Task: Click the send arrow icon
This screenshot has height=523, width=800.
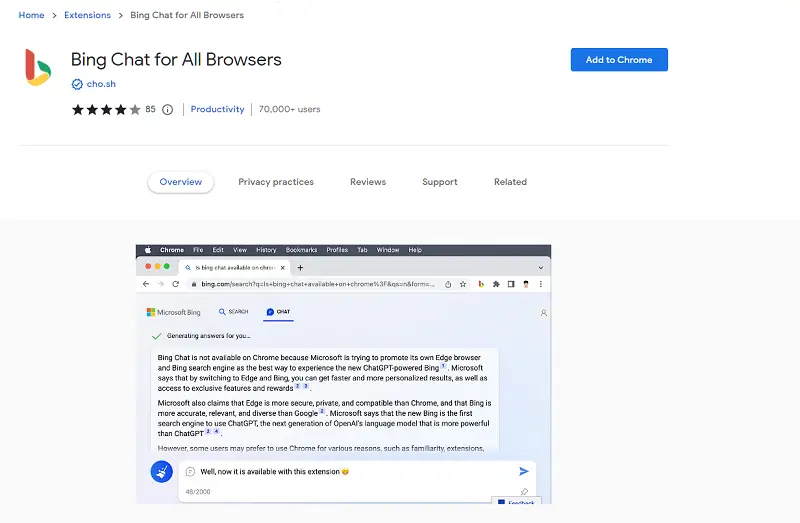Action: pyautogui.click(x=524, y=471)
